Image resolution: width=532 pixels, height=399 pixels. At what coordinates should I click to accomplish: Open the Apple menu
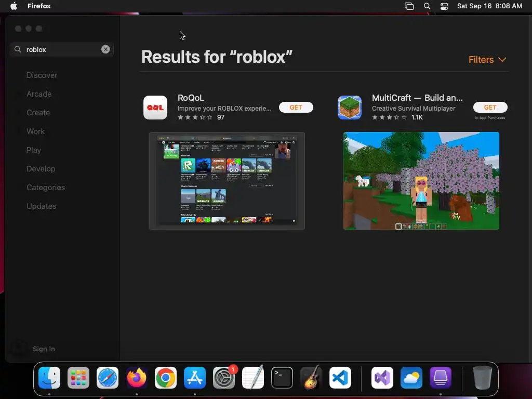tap(14, 6)
